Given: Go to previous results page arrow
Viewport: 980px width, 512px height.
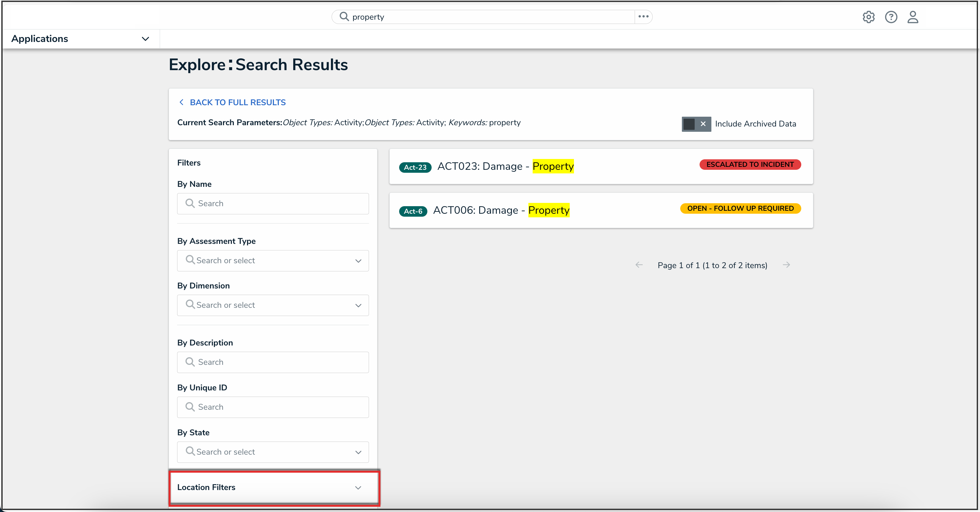Looking at the screenshot, I should pos(639,265).
